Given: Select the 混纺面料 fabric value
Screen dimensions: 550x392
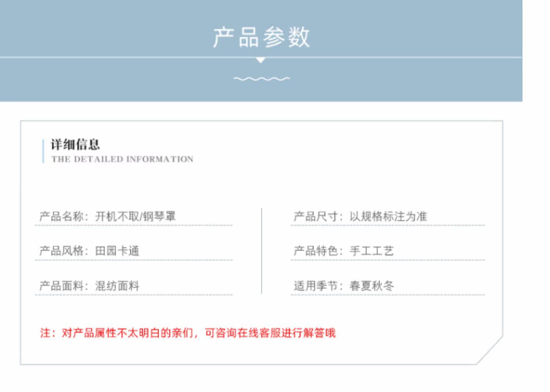Looking at the screenshot, I should coord(117,286).
